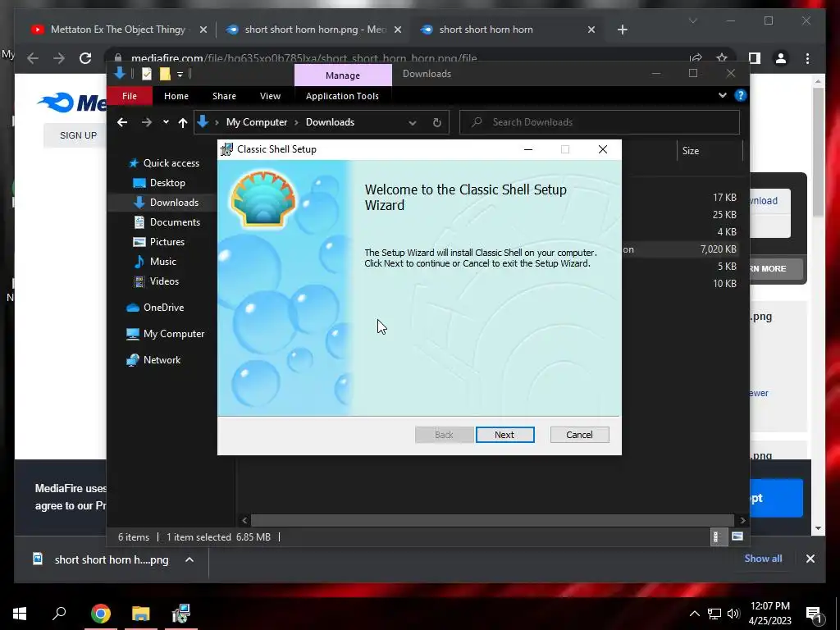The height and width of the screenshot is (630, 840).
Task: Click the Size column header
Action: (710, 151)
